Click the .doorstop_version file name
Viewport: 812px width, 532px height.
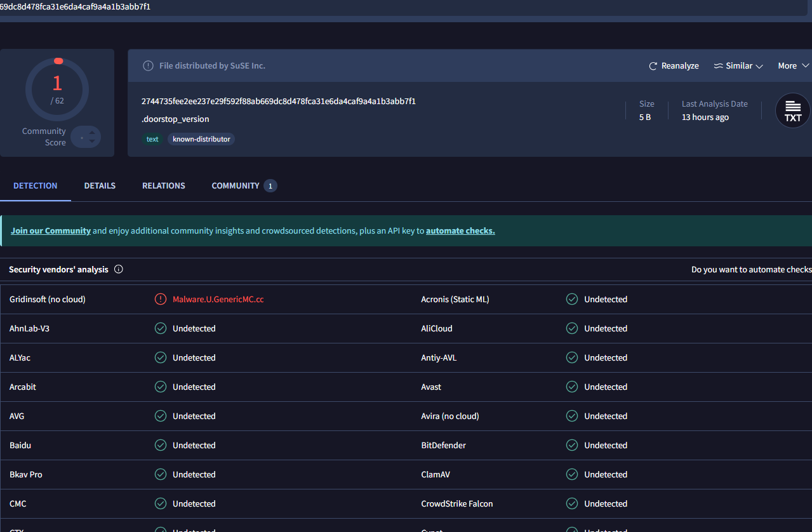pyautogui.click(x=175, y=119)
